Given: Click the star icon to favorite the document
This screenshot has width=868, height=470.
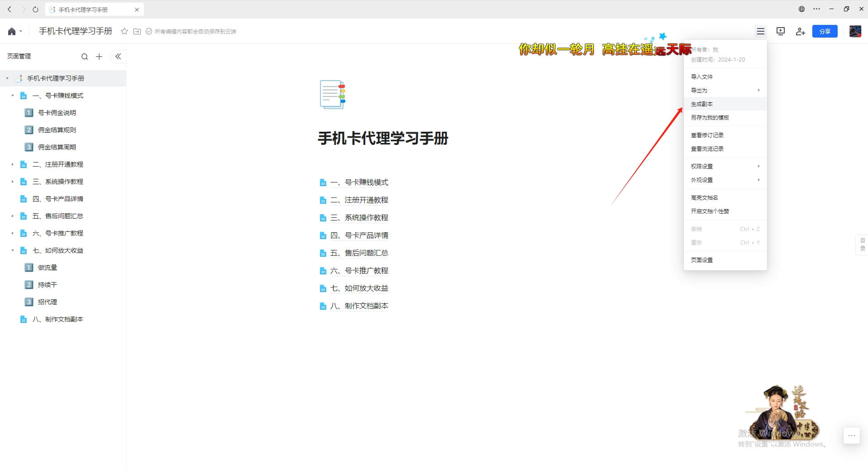Looking at the screenshot, I should tap(124, 31).
